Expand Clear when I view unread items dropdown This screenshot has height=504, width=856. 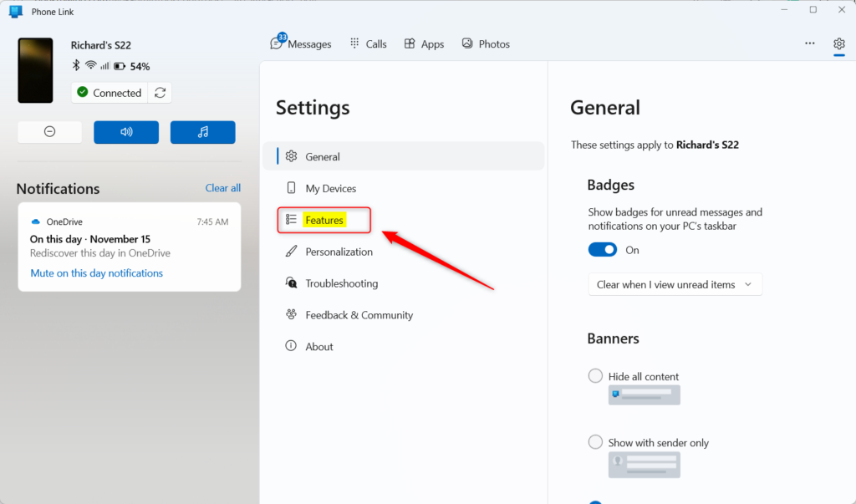[675, 285]
